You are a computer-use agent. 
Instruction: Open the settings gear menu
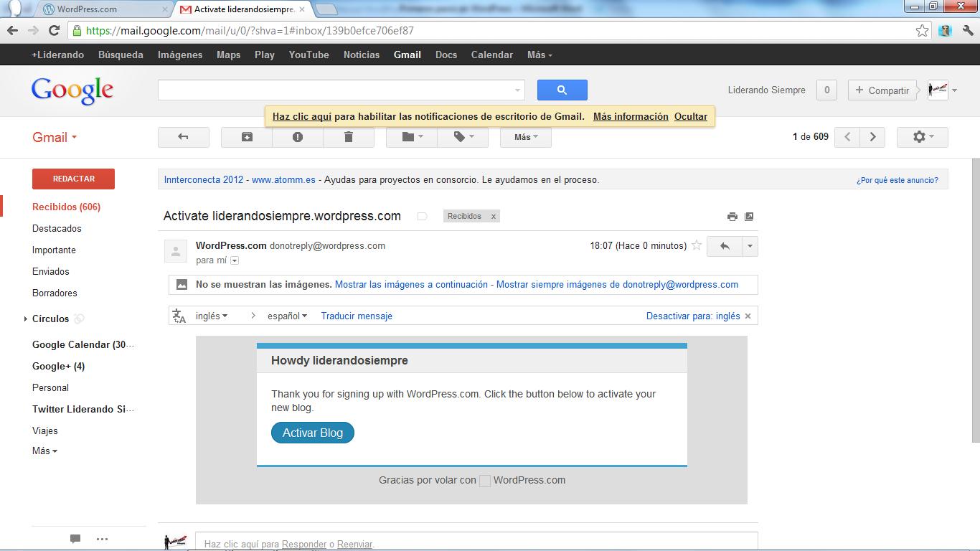click(x=923, y=137)
